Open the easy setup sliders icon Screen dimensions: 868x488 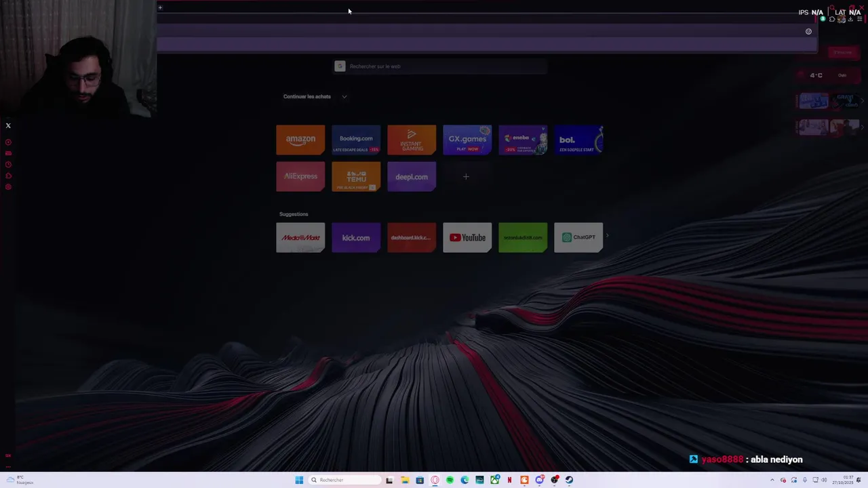click(859, 19)
